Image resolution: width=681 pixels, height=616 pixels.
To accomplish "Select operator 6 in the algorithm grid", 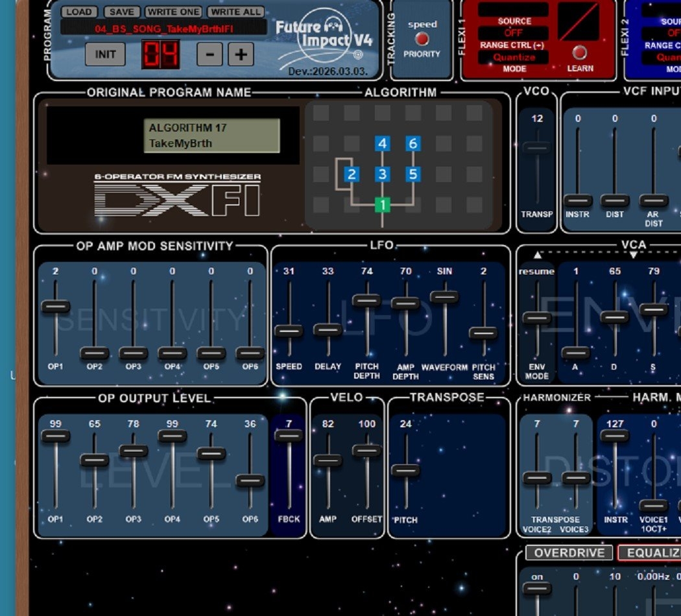I will 413,143.
